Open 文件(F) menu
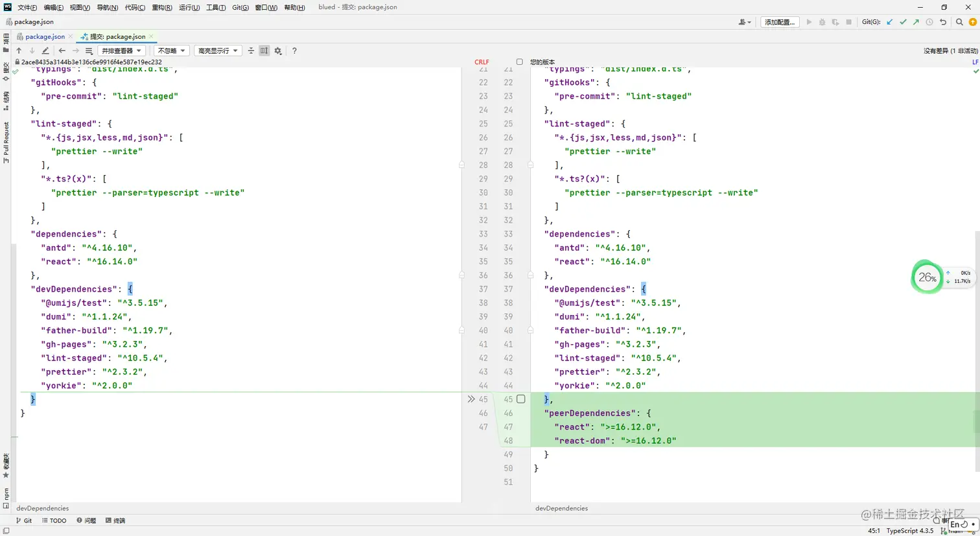The image size is (980, 536). pyautogui.click(x=27, y=7)
